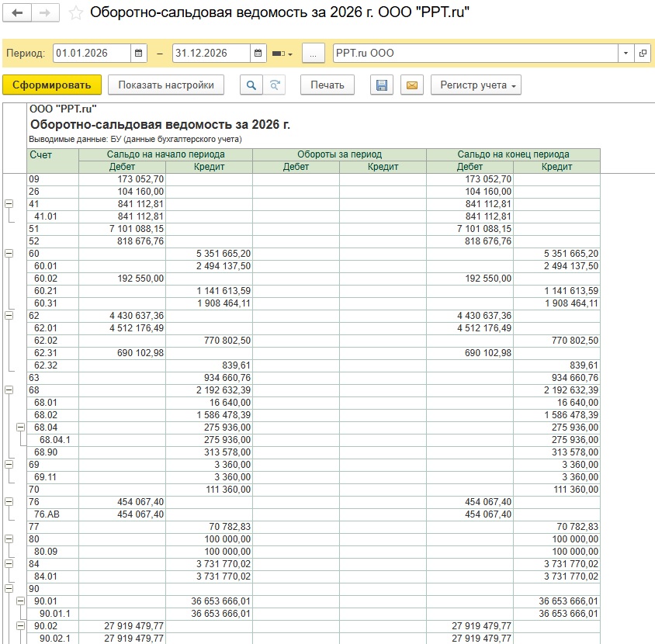Save report using the floppy disk icon

382,85
